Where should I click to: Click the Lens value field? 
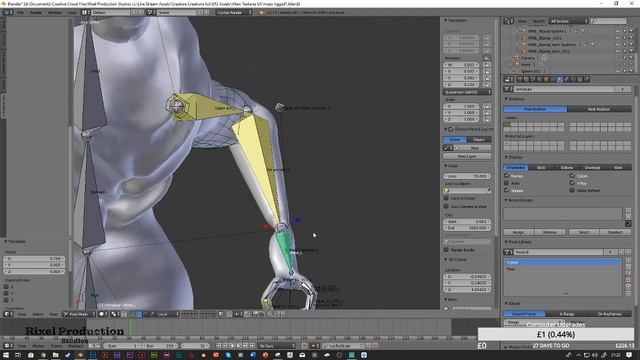pyautogui.click(x=467, y=176)
